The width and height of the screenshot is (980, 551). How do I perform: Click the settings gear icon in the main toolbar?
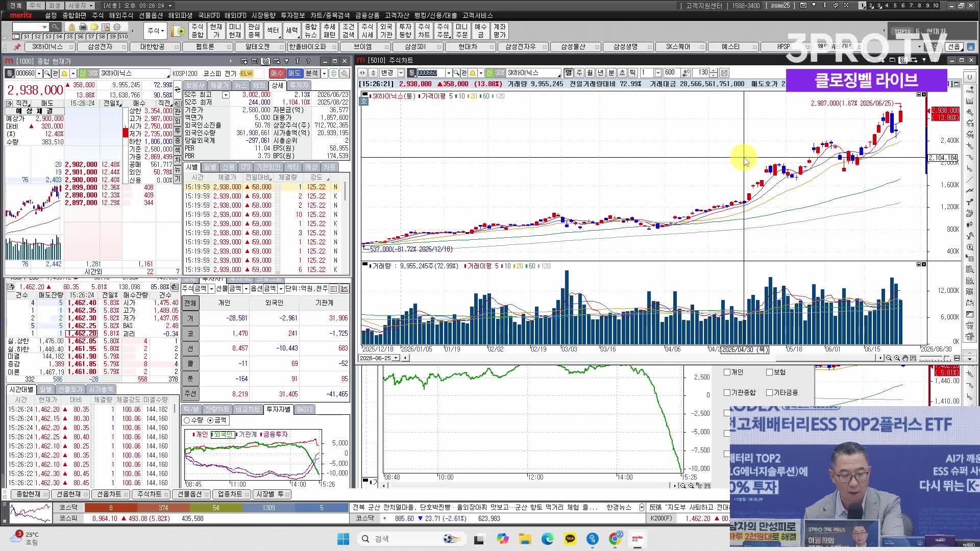click(117, 27)
